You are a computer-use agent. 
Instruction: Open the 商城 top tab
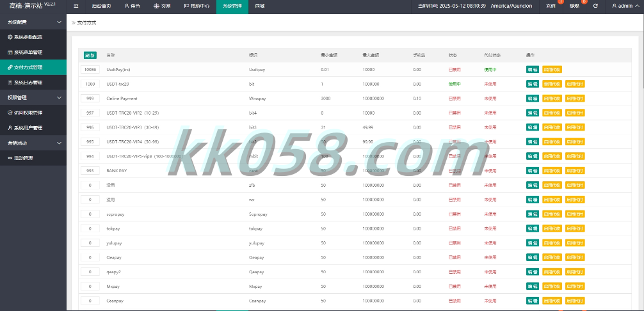click(x=259, y=6)
